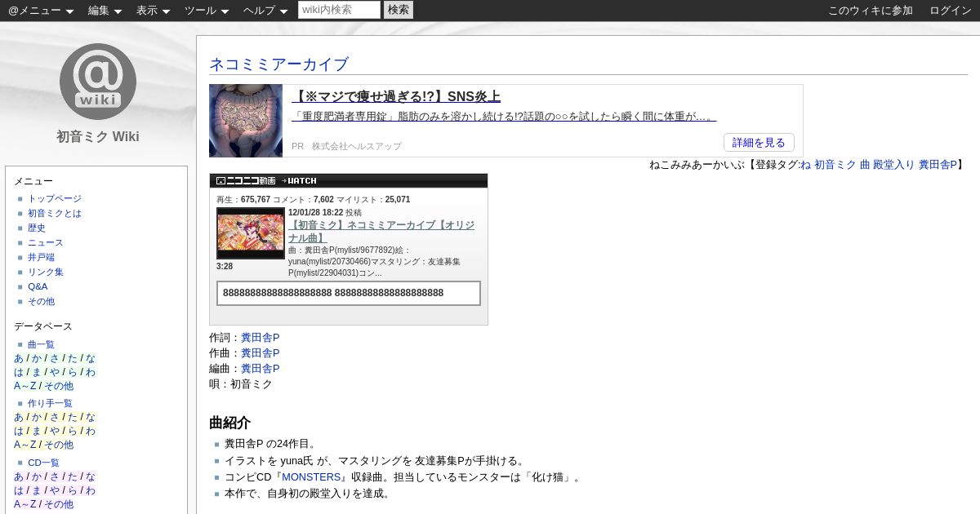Open the @メニュー dropdown menu
The image size is (980, 514).
[x=41, y=11]
